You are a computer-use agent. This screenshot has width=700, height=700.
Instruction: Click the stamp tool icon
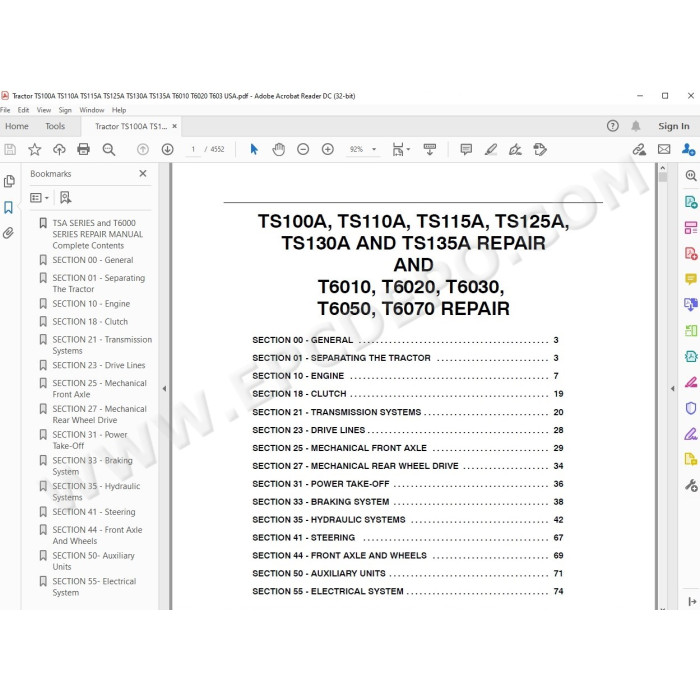540,149
